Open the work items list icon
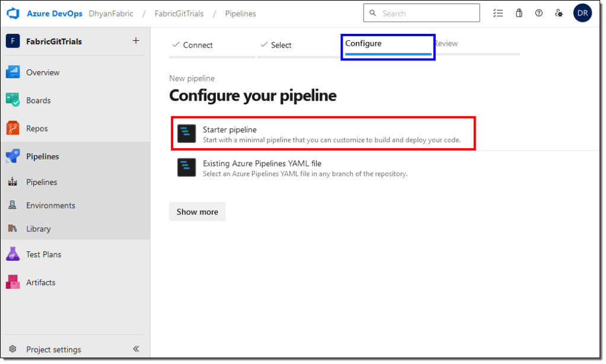The width and height of the screenshot is (606, 364). (x=498, y=13)
